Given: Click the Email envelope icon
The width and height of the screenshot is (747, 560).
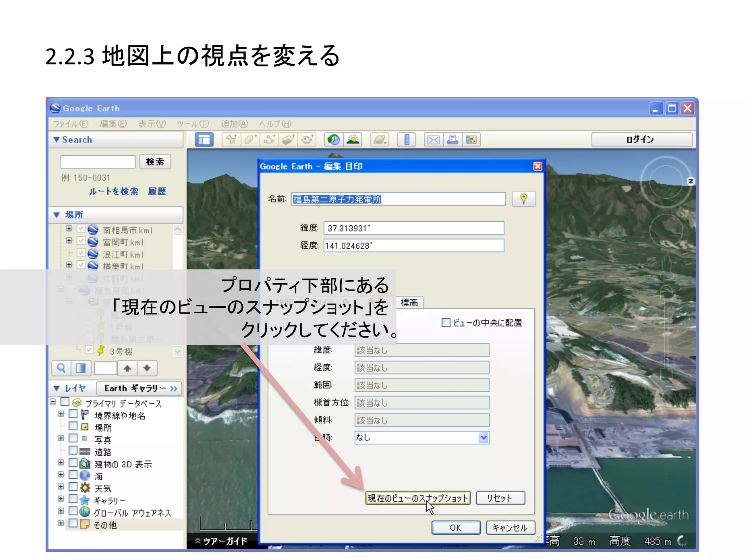Looking at the screenshot, I should click(x=433, y=140).
